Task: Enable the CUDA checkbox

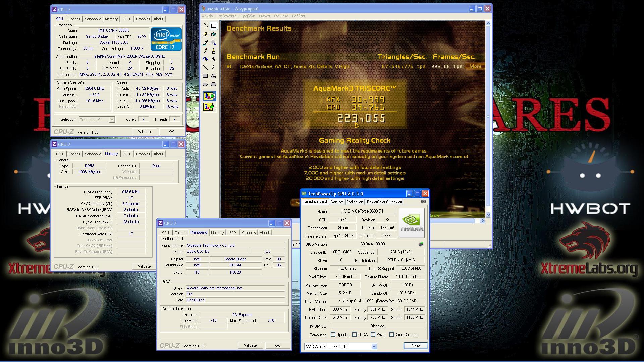Action: click(x=354, y=335)
